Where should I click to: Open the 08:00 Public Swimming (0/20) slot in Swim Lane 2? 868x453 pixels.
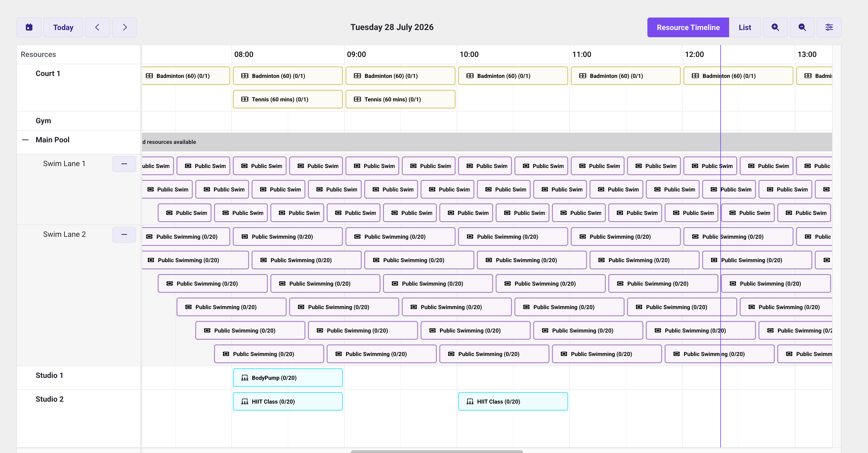click(288, 237)
